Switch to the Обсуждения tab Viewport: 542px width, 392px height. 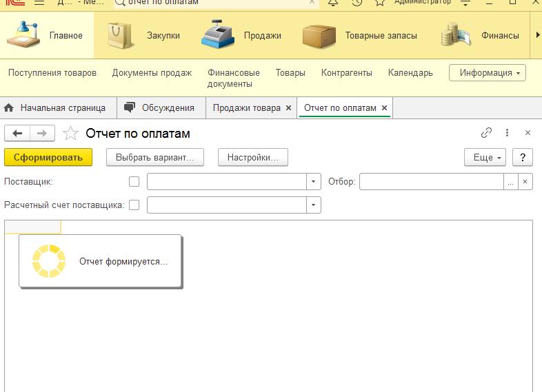click(x=161, y=108)
